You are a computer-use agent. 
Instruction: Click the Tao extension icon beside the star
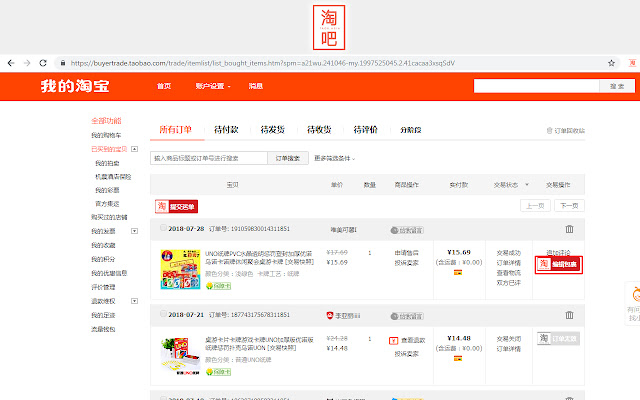(x=632, y=63)
